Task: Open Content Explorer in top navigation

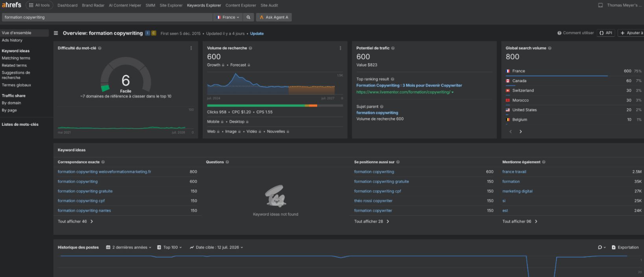Action: click(241, 6)
